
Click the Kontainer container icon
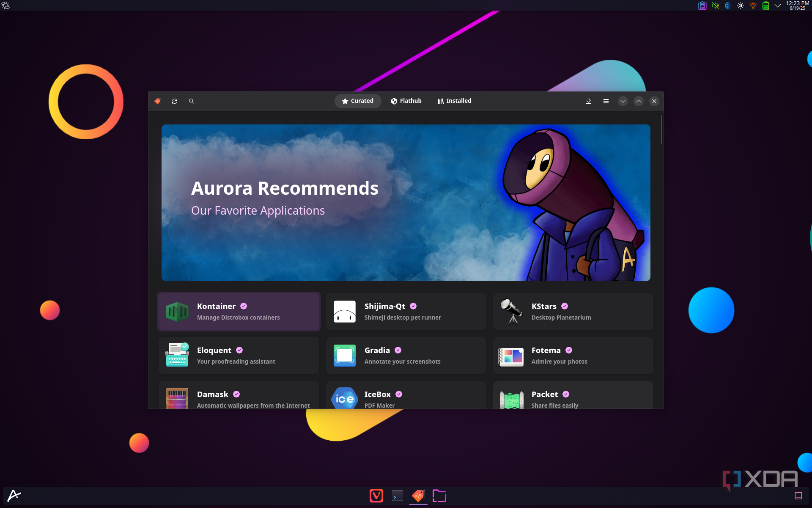point(177,312)
